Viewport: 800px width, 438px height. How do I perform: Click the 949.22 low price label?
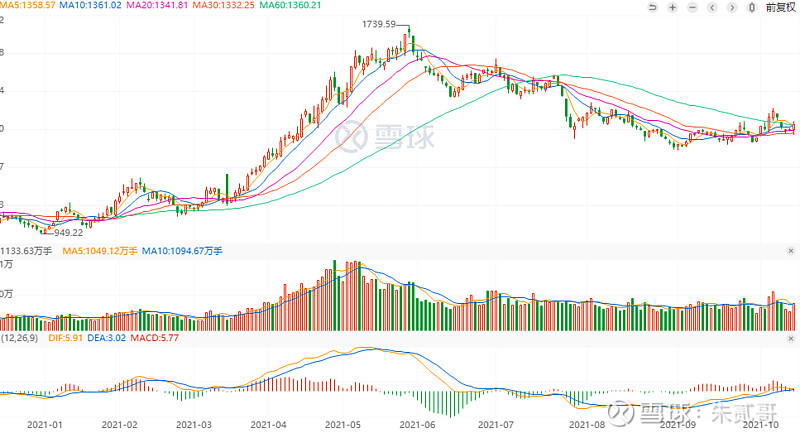[68, 233]
